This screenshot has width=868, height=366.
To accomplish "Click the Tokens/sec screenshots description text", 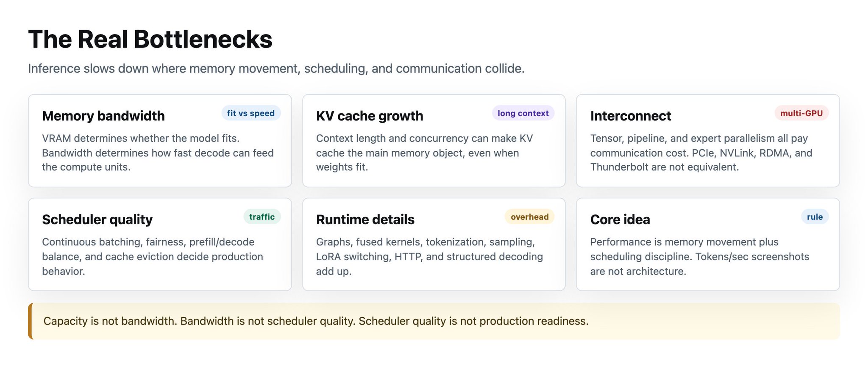I will point(700,256).
